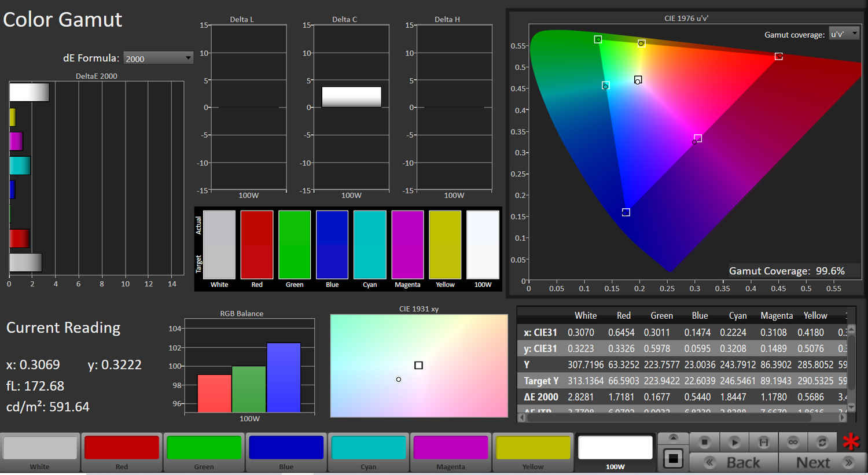The width and height of the screenshot is (868, 475).
Task: Click the red asterisk icon
Action: 851,442
